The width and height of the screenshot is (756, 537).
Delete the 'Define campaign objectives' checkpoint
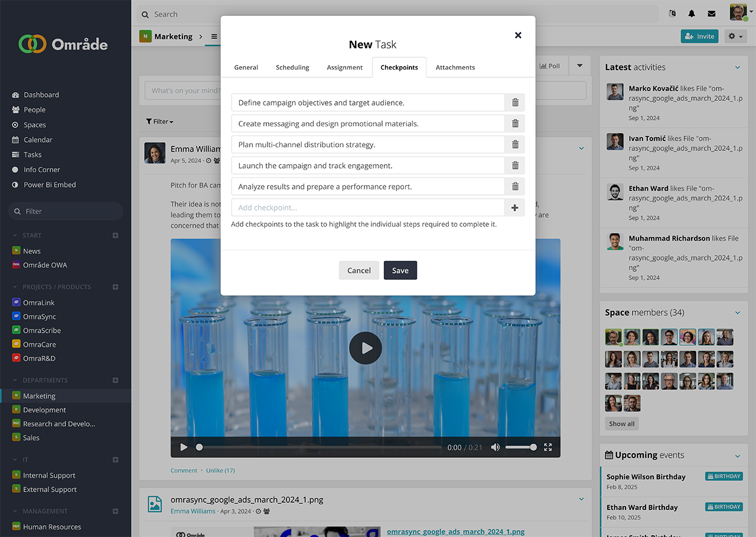[515, 103]
